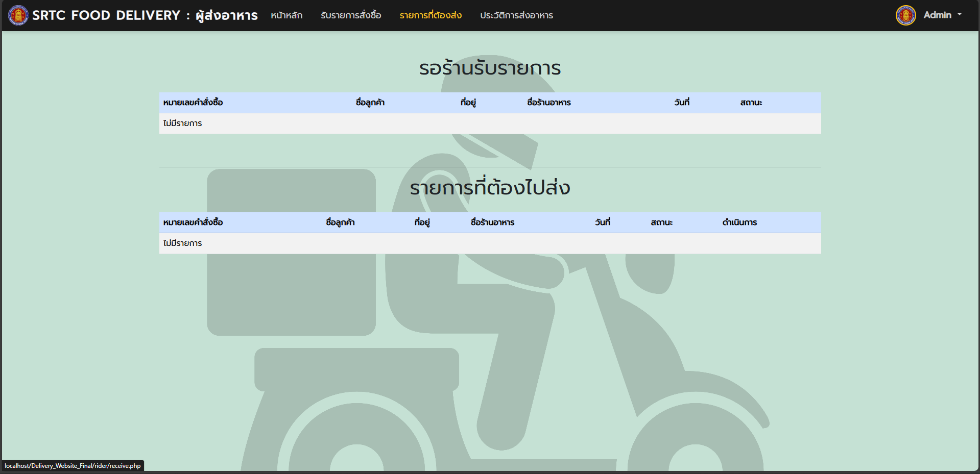Go to หน้าหลัก home page
The width and height of the screenshot is (980, 474).
pyautogui.click(x=286, y=15)
